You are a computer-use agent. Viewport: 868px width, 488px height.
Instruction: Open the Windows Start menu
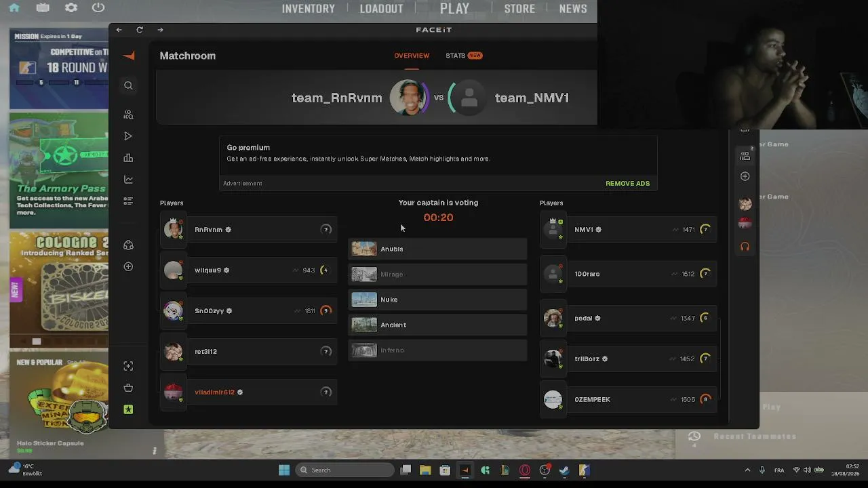[x=284, y=470]
